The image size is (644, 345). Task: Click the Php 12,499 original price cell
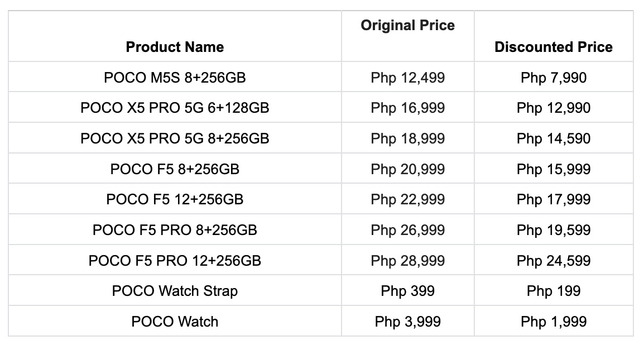coord(408,77)
